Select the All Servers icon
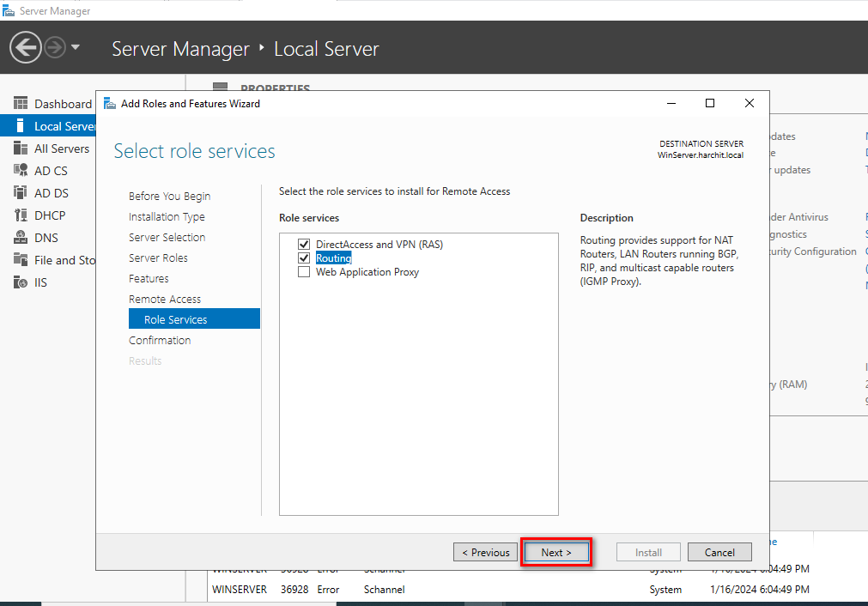 pyautogui.click(x=21, y=148)
